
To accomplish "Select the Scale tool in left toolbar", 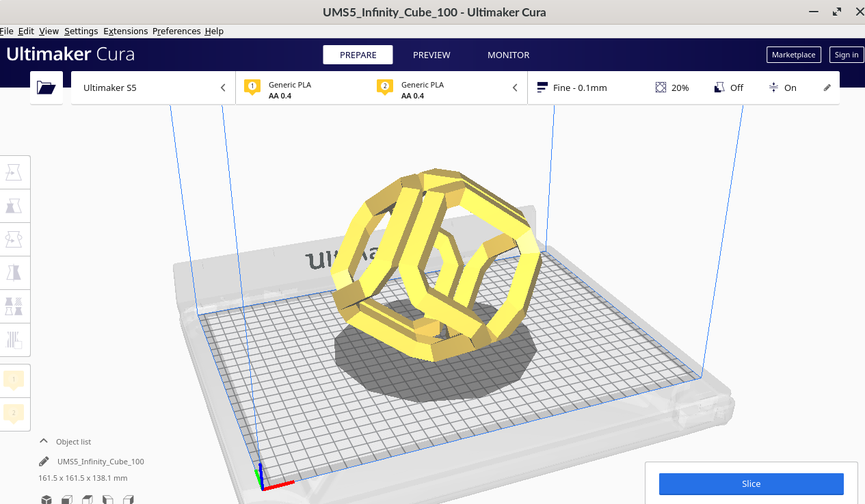I will [x=14, y=206].
